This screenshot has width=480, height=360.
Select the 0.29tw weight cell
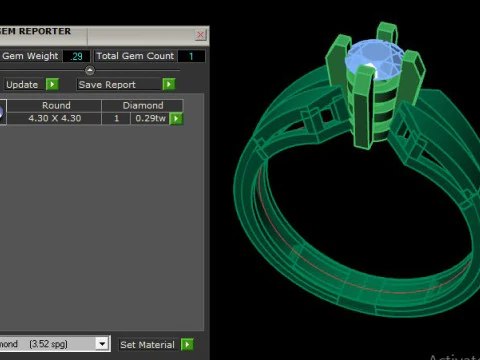(150, 118)
